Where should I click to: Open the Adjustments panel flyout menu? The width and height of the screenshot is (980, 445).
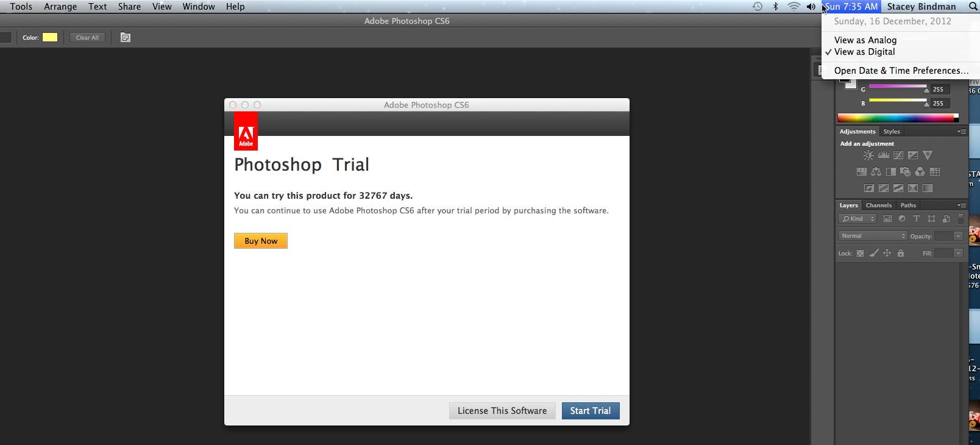pos(962,132)
